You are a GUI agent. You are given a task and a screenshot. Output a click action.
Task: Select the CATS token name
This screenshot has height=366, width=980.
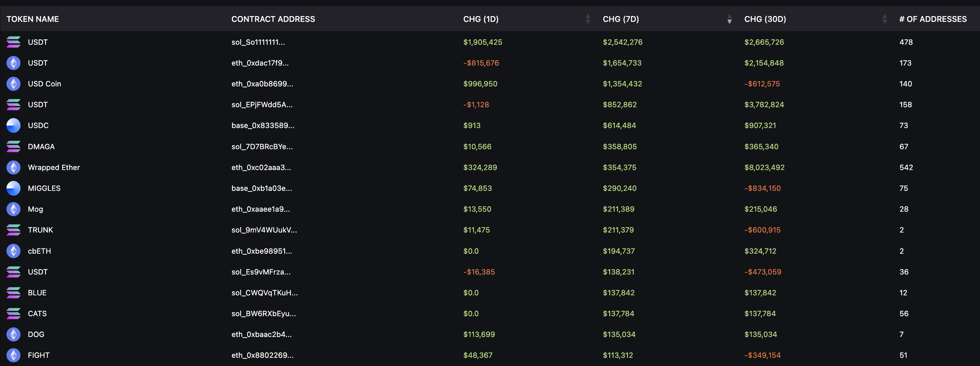(x=37, y=313)
